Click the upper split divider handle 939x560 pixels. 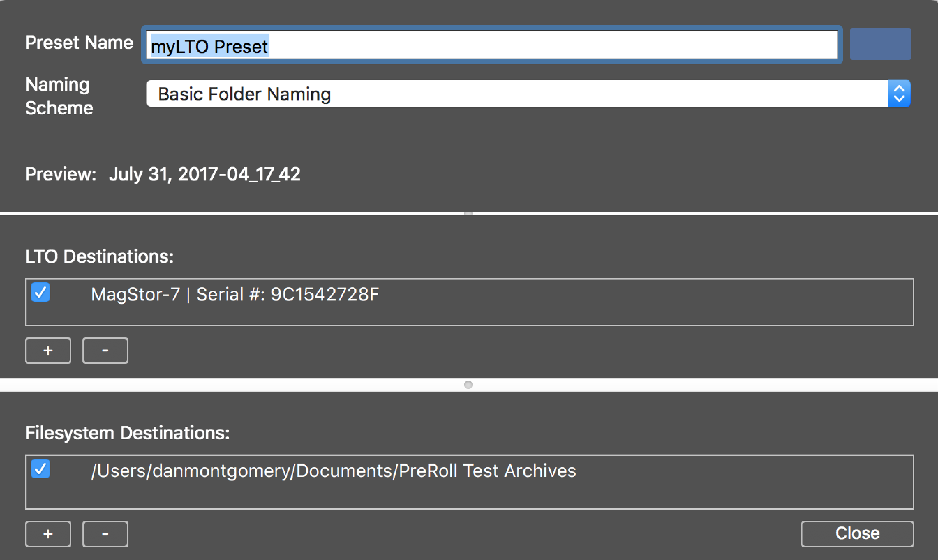pyautogui.click(x=468, y=214)
